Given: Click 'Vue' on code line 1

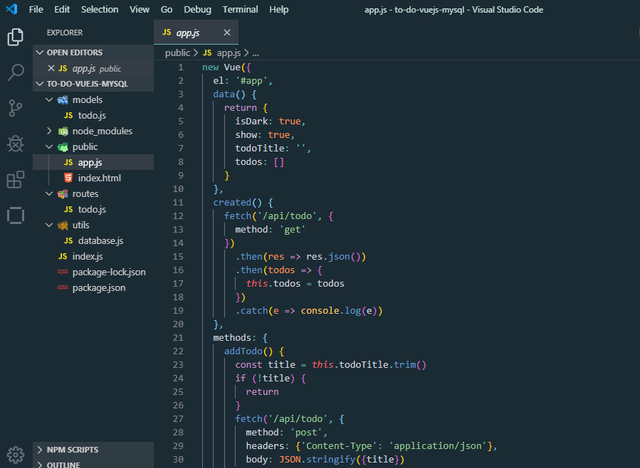Looking at the screenshot, I should (x=232, y=67).
